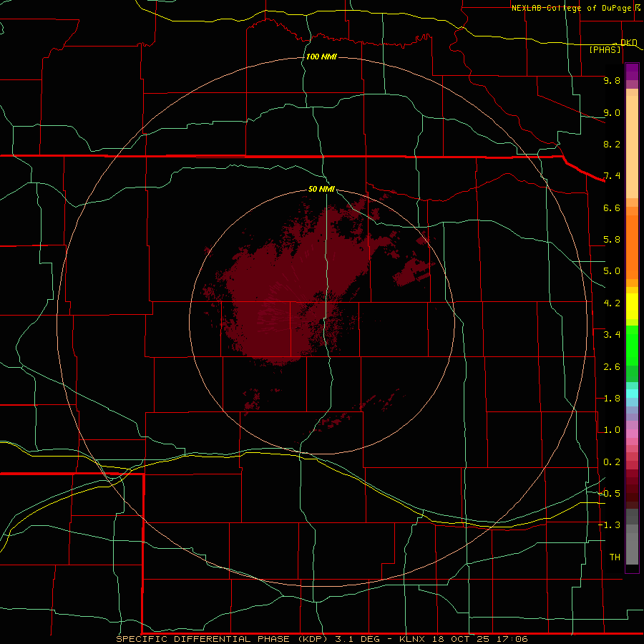Click the 6.6 color scale value
Screen dimensions: 644x644
(612, 208)
